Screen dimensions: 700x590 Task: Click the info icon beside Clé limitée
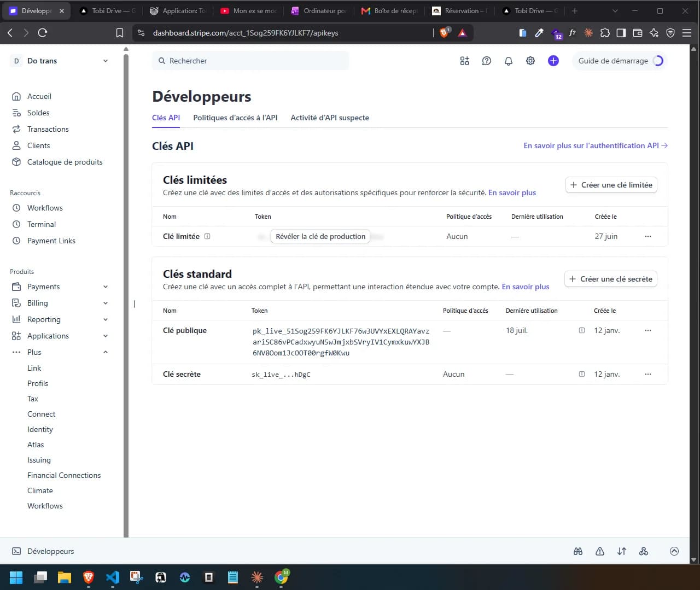[x=207, y=236]
